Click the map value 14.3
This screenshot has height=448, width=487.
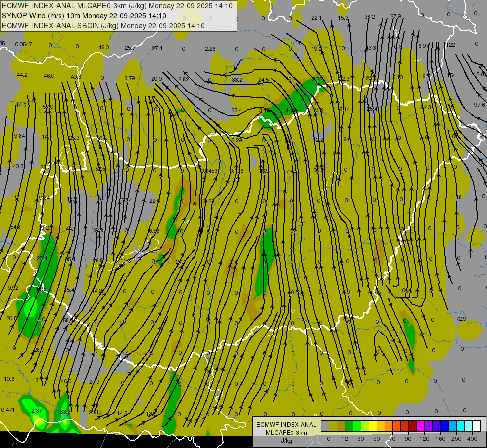21,105
